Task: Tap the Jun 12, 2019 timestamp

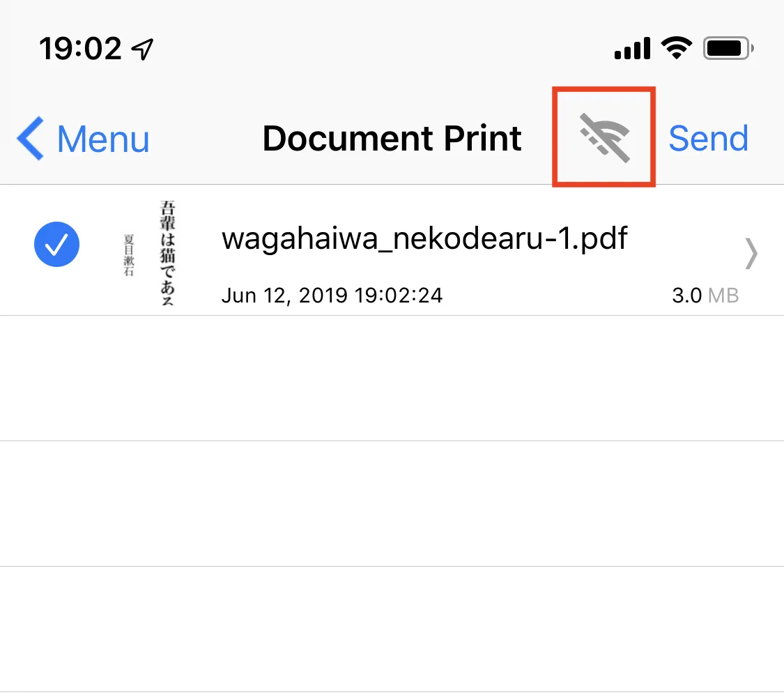Action: pyautogui.click(x=332, y=296)
